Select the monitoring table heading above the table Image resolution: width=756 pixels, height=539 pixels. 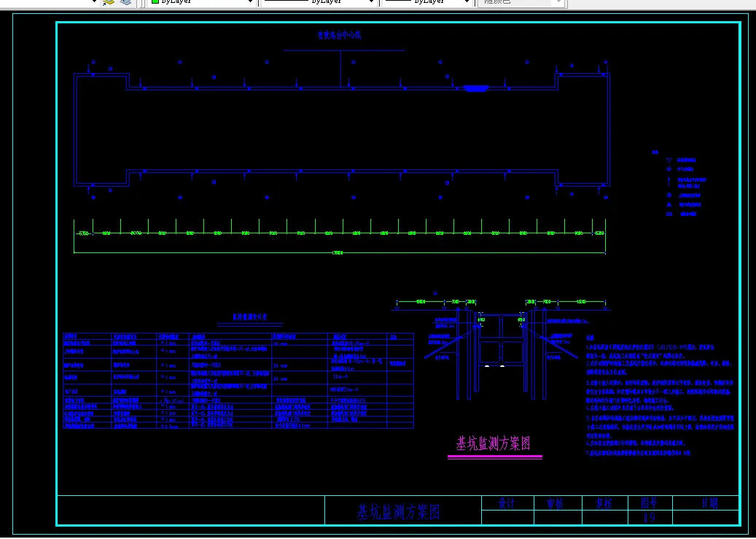tap(250, 317)
